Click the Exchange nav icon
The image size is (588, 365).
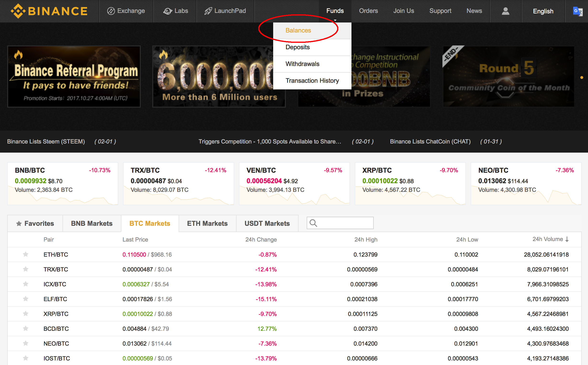[111, 11]
